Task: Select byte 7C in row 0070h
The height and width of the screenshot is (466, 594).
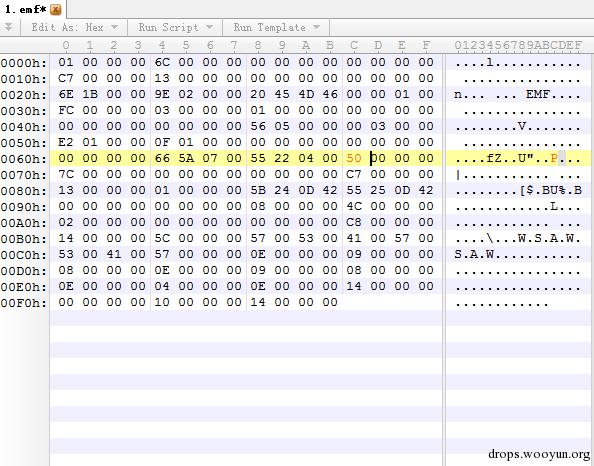Action: (x=66, y=174)
